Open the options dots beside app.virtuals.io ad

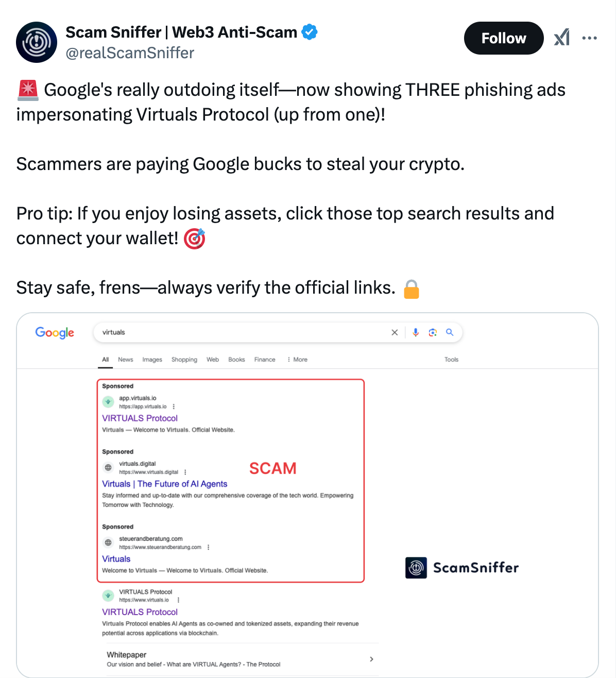(x=174, y=406)
